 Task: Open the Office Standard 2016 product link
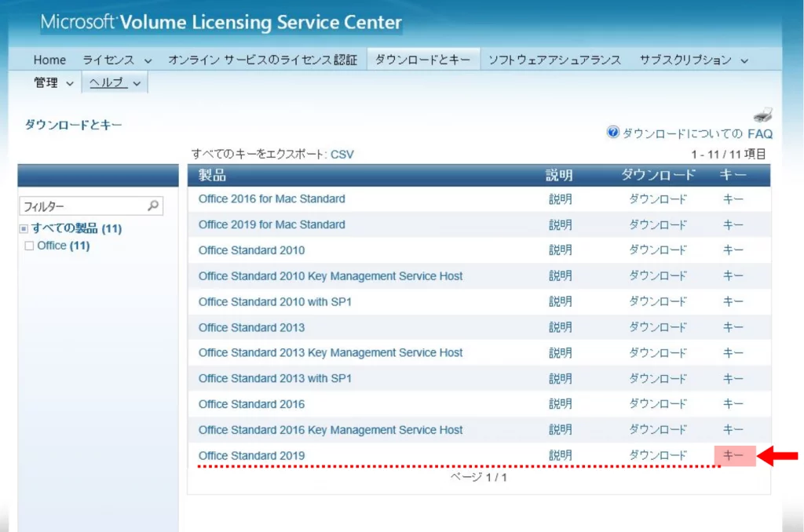click(x=251, y=404)
